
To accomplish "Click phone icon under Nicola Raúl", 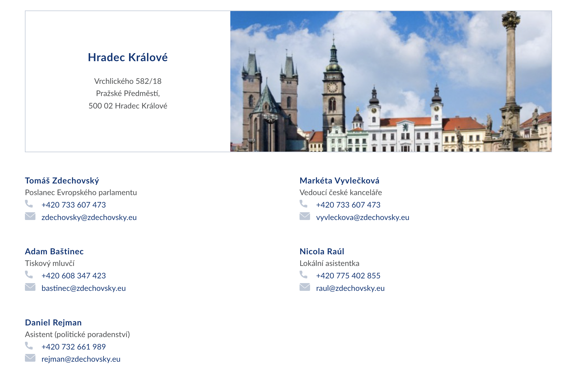I will coord(303,275).
